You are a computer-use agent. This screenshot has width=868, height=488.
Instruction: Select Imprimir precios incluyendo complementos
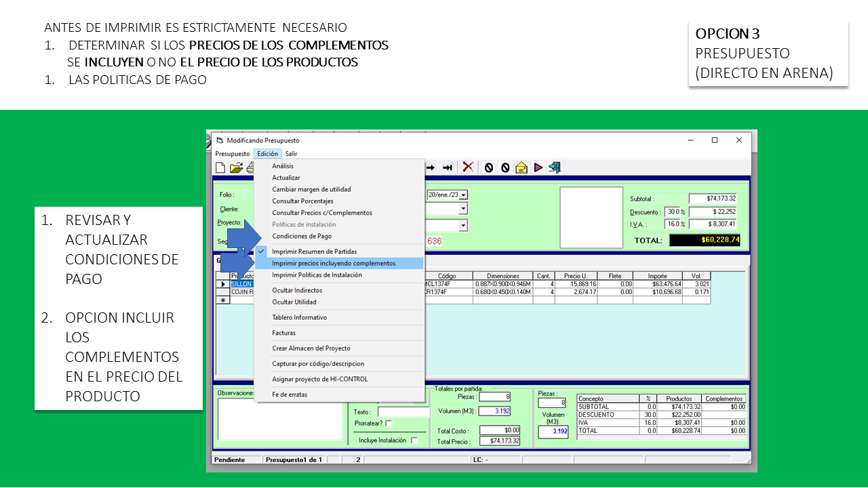tap(334, 263)
